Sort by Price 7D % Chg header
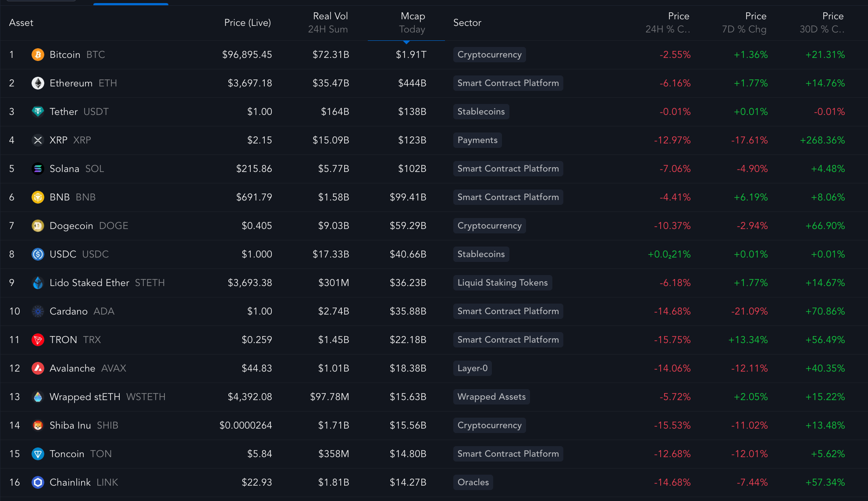This screenshot has height=501, width=868. (744, 23)
